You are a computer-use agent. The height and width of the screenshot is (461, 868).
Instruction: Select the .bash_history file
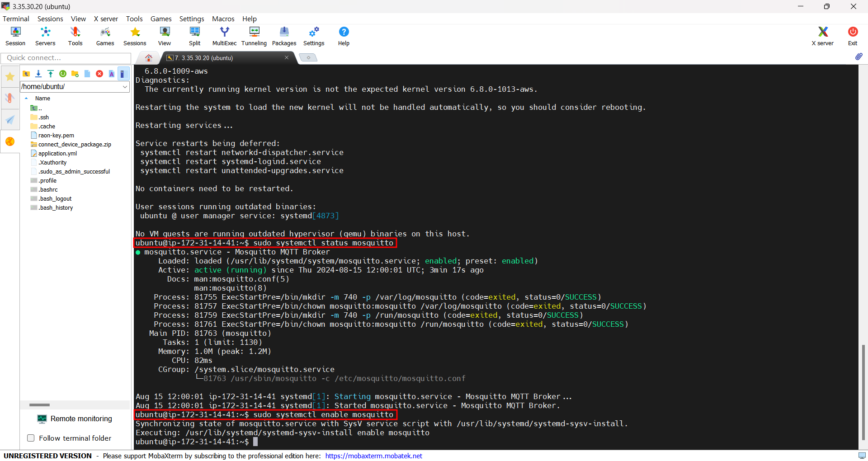click(x=52, y=207)
